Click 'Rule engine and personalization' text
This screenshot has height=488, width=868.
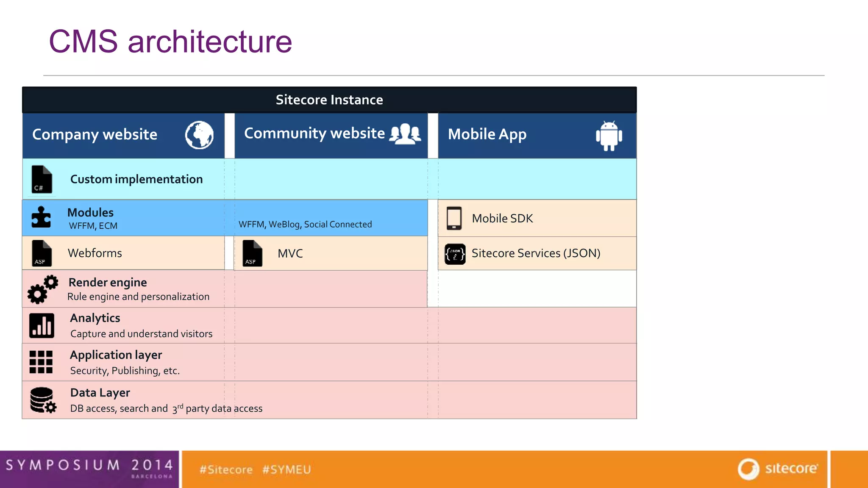pos(139,297)
